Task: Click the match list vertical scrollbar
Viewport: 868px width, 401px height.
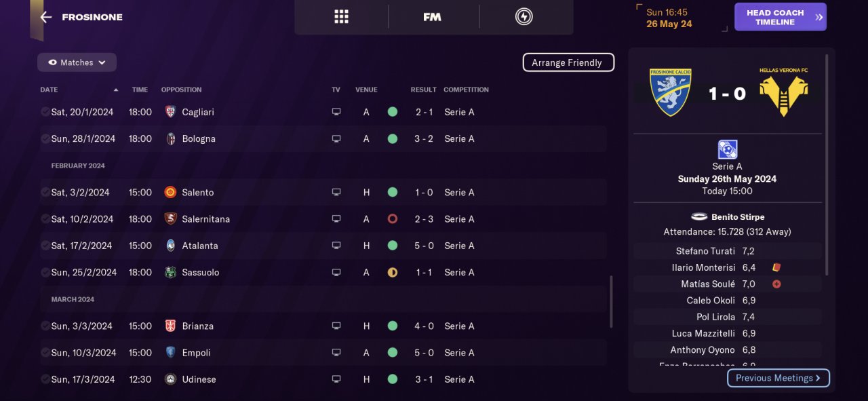Action: click(x=610, y=302)
